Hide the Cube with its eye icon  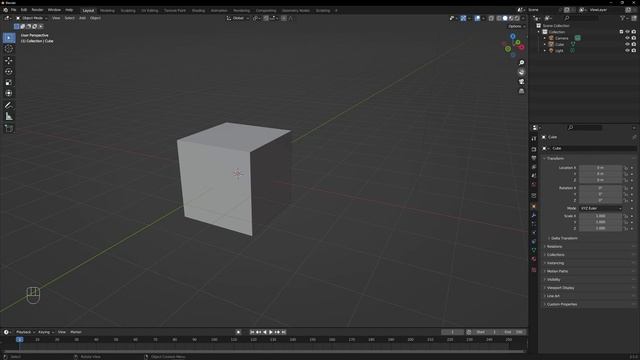(627, 44)
